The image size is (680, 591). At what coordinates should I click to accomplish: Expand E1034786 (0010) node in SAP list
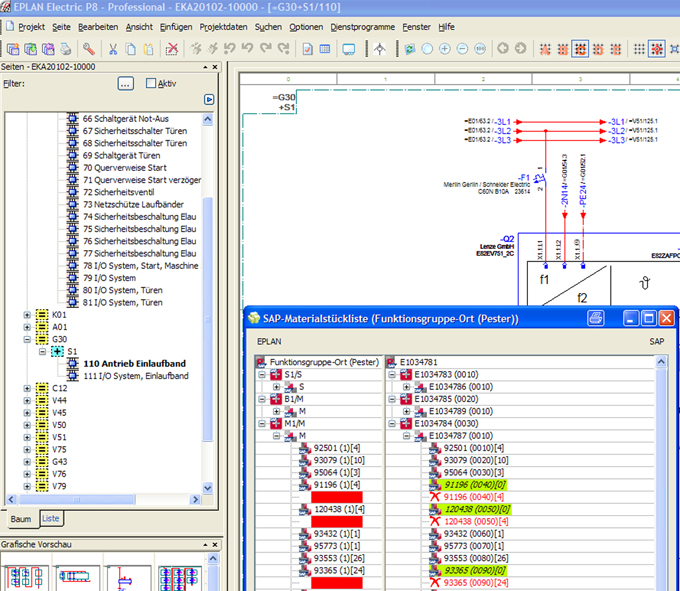[x=406, y=386]
